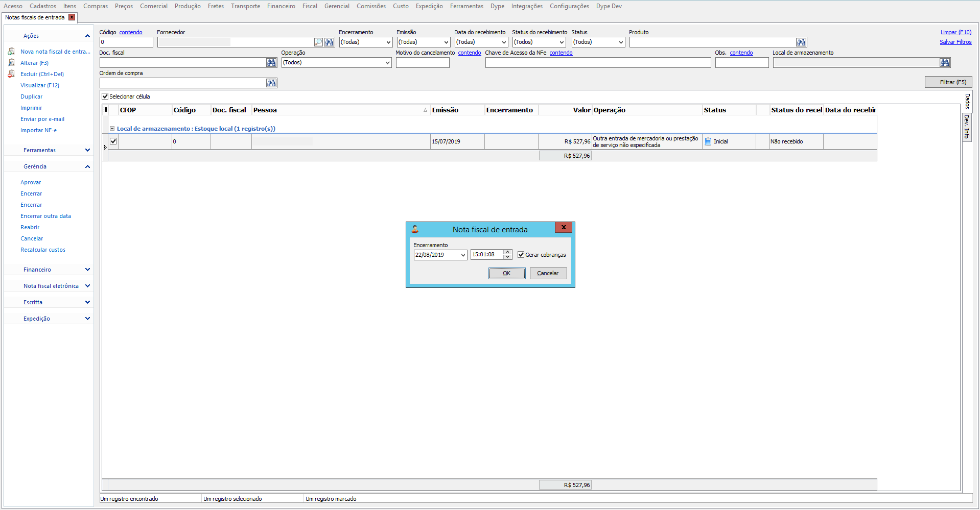Expand the Expedição sidebar section
Viewport: 980px width, 510px height.
pos(87,319)
